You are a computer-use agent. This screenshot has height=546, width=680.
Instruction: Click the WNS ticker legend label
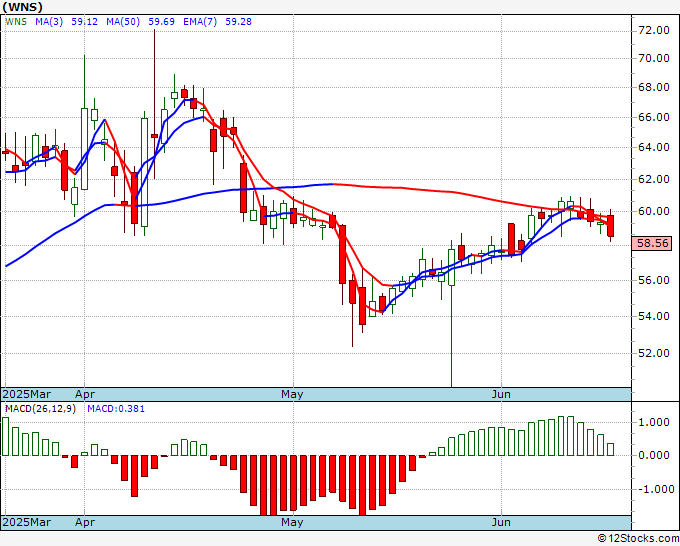point(16,22)
